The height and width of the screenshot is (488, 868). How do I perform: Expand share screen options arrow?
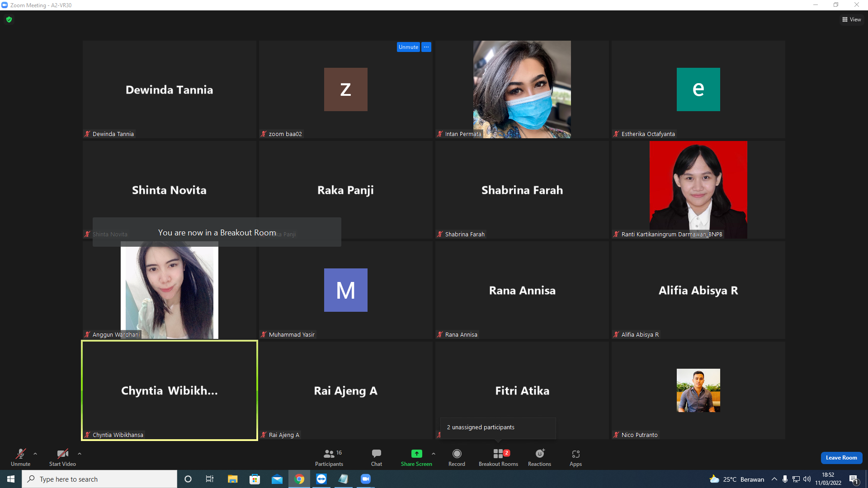point(434,454)
